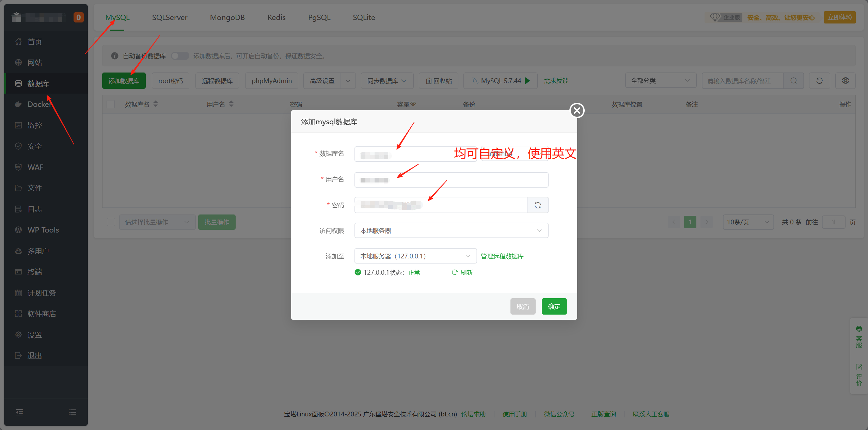Collapse the sidebar menu icon at bottom

[19, 412]
